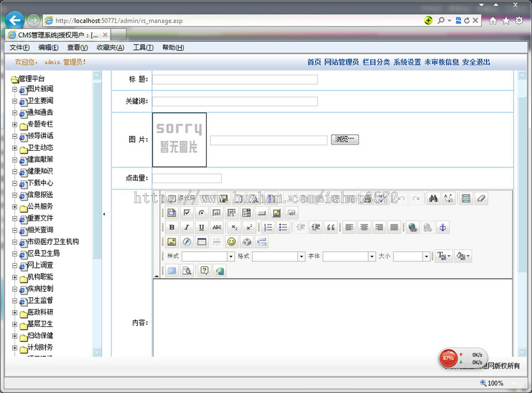This screenshot has height=393, width=532.
Task: Open 系统设置 link
Action: 407,62
